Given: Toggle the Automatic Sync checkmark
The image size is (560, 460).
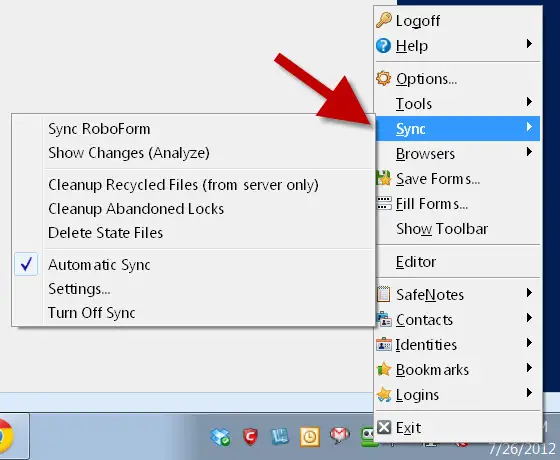Looking at the screenshot, I should [x=26, y=265].
